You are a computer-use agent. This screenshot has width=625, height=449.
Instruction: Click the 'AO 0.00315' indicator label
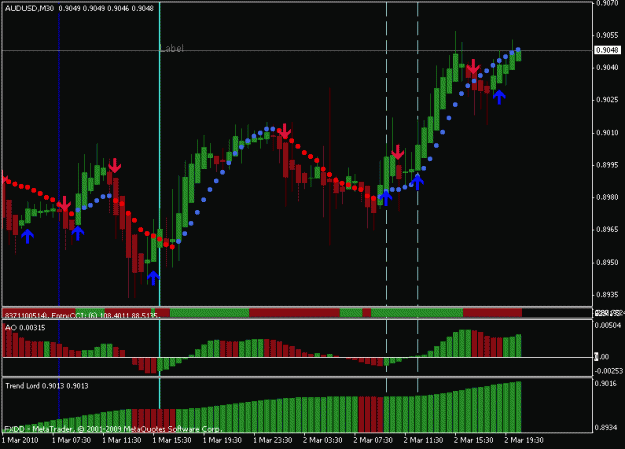pos(25,328)
